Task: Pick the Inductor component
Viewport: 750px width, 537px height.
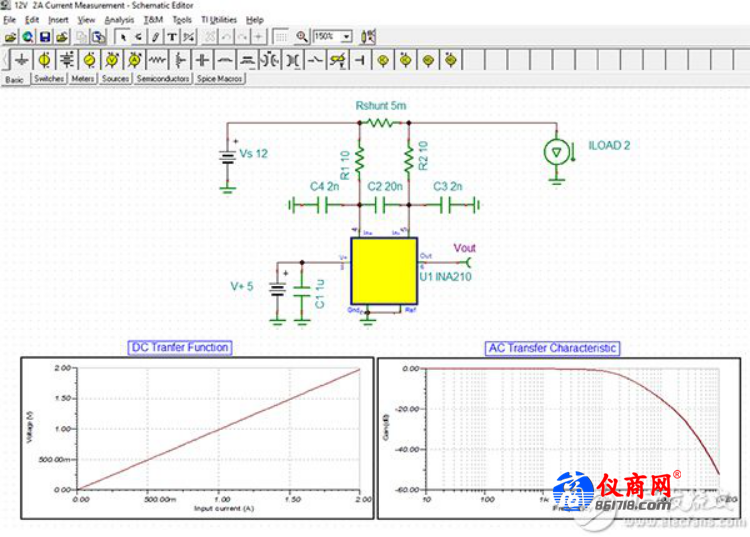Action: pyautogui.click(x=225, y=60)
